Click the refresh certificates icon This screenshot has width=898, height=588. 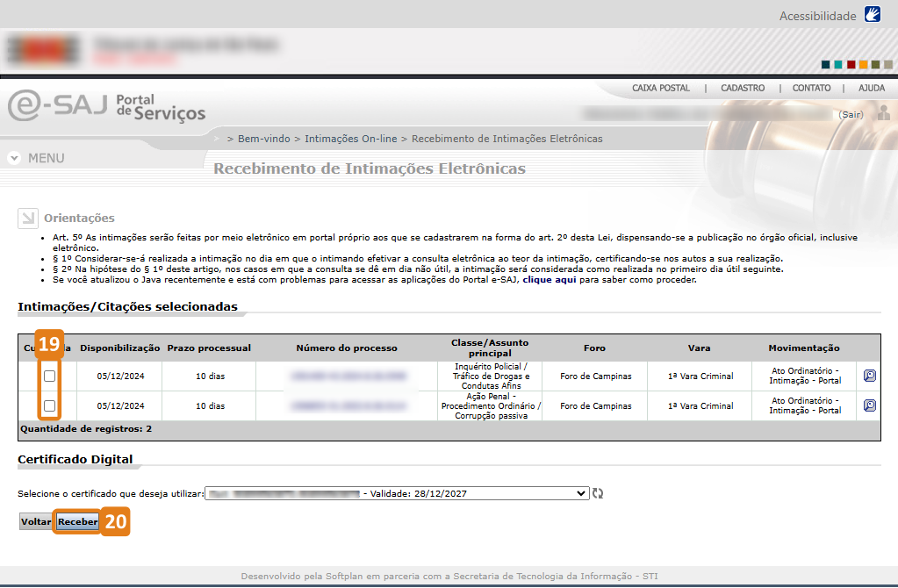(598, 493)
